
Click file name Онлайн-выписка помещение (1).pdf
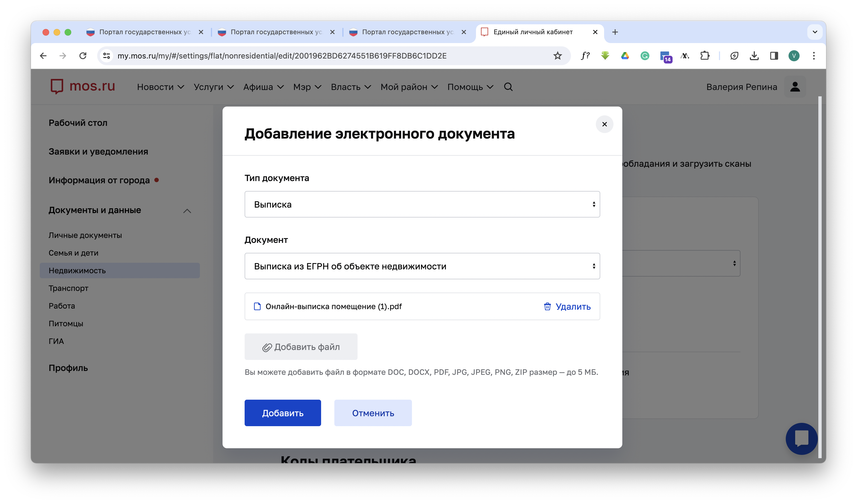(333, 306)
